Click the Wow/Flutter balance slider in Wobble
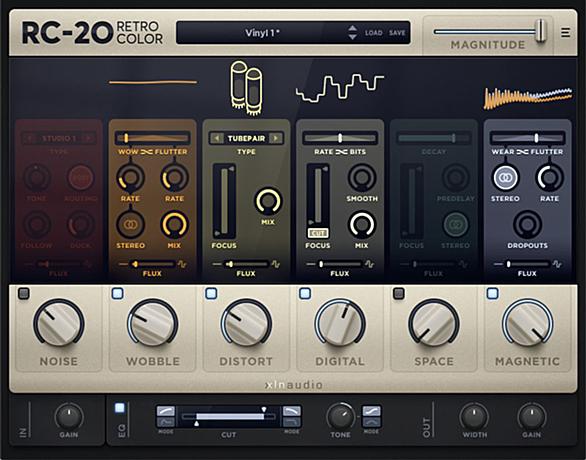 (153, 138)
